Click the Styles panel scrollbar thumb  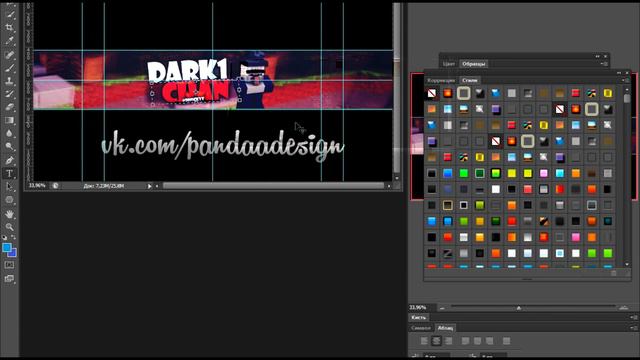tap(627, 99)
